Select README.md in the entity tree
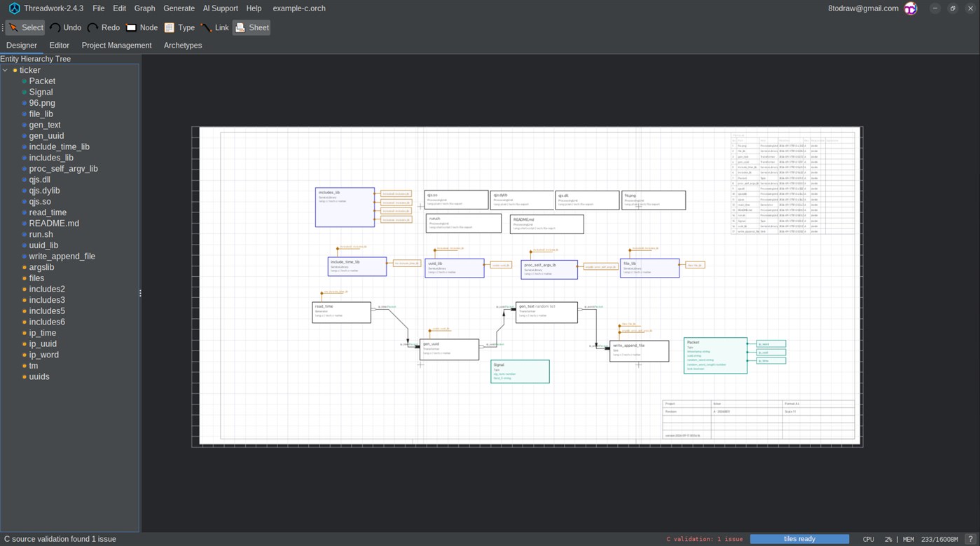Screen dimensions: 980x546 click(54, 224)
